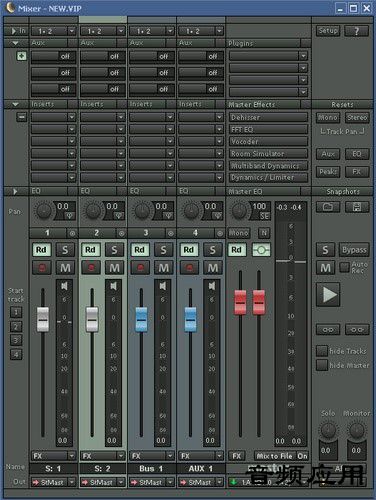
Task: Toggle the Auto Rec checkbox
Action: click(x=344, y=267)
